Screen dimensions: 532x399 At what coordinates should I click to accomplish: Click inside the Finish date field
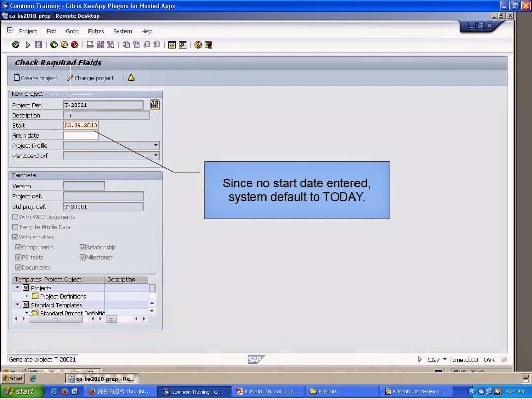coord(80,135)
